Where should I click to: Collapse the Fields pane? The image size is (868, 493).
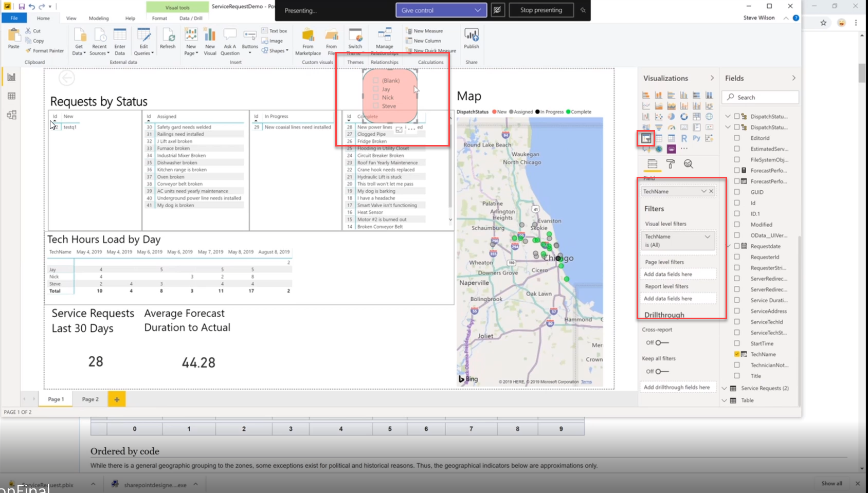pyautogui.click(x=794, y=78)
